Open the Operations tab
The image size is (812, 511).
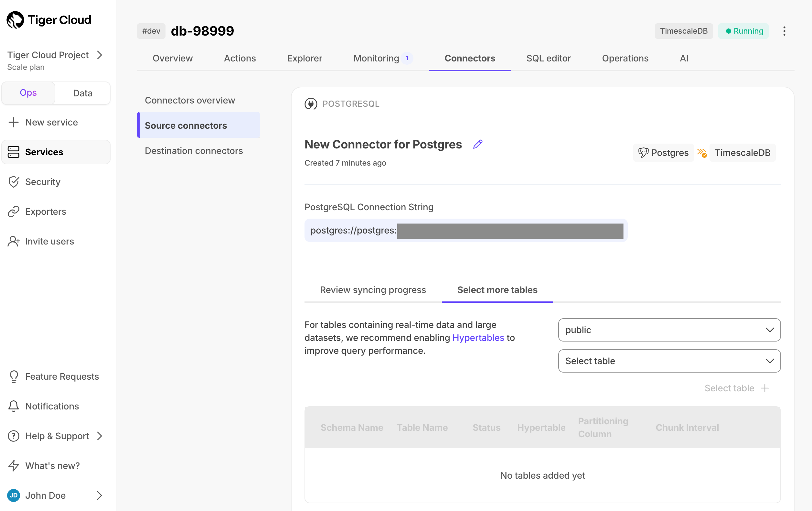pos(625,58)
